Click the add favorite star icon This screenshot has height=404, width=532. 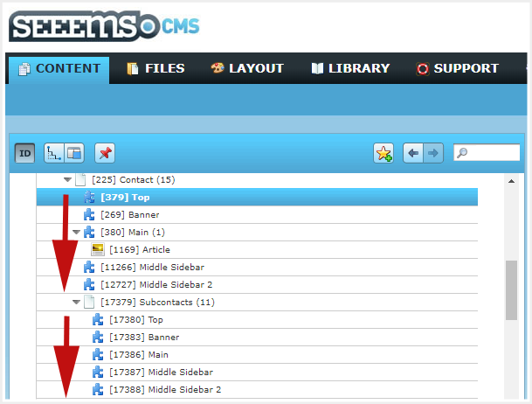tap(383, 153)
